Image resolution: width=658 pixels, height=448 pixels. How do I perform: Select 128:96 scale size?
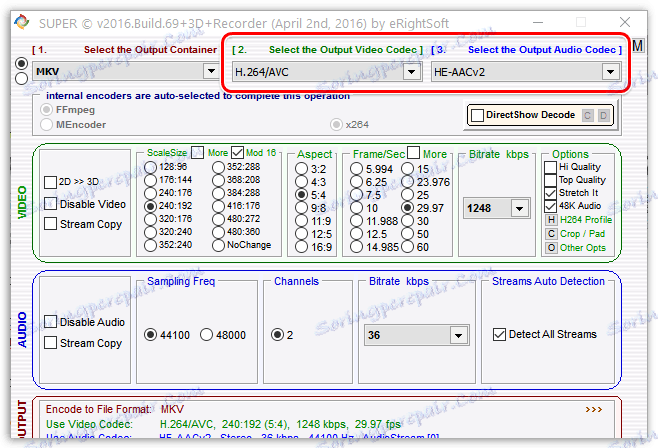150,167
